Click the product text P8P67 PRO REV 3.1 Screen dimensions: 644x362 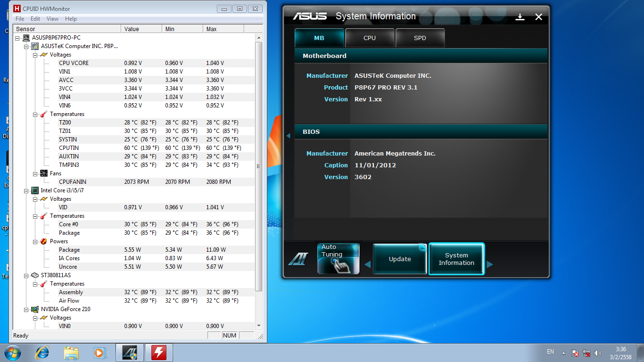(x=386, y=88)
